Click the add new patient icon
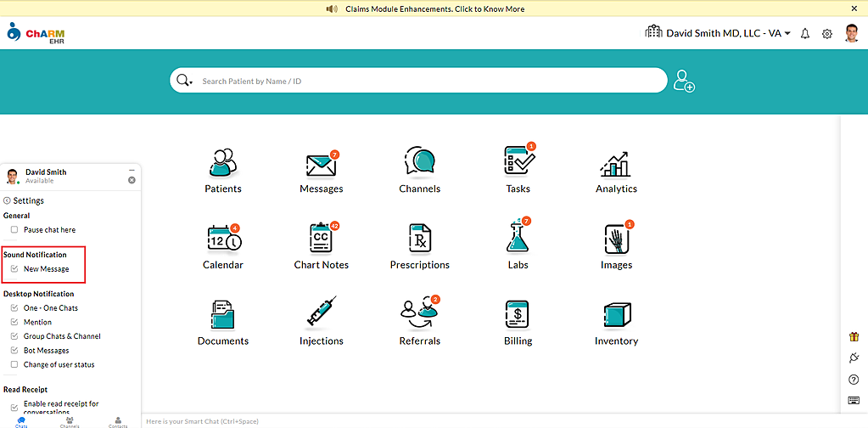 684,82
